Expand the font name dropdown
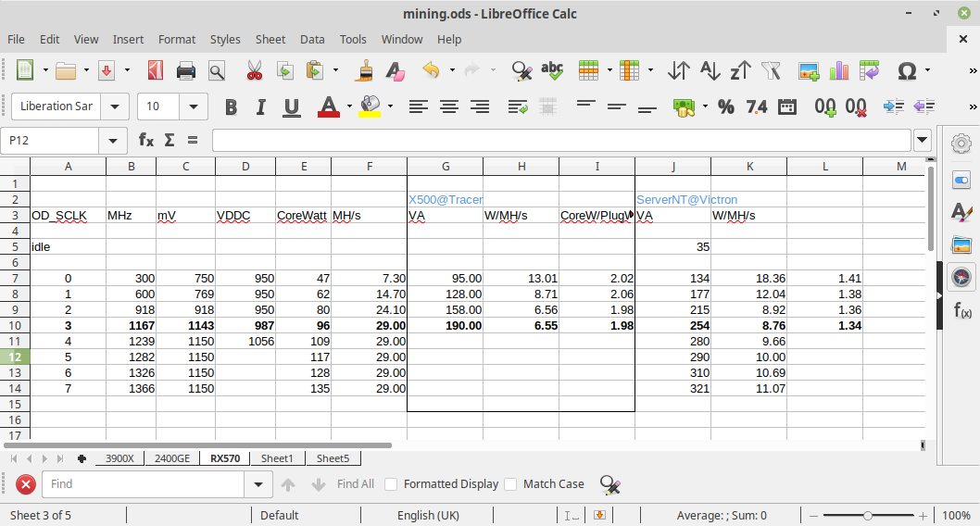The image size is (980, 526). [116, 106]
